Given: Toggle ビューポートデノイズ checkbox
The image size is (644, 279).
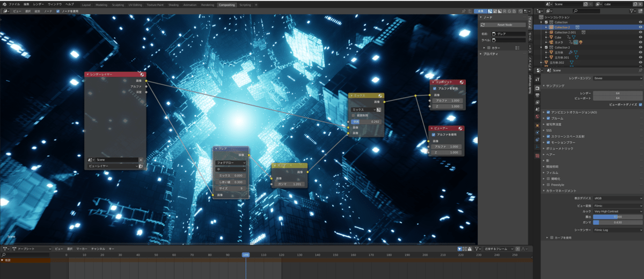Looking at the screenshot, I should pos(640,104).
